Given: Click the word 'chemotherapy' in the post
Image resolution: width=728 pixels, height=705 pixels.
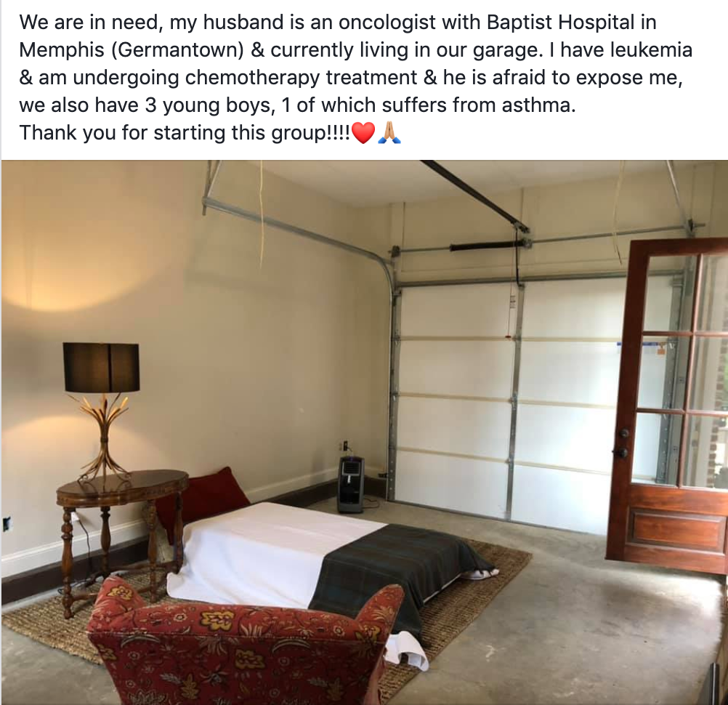Looking at the screenshot, I should [252, 77].
